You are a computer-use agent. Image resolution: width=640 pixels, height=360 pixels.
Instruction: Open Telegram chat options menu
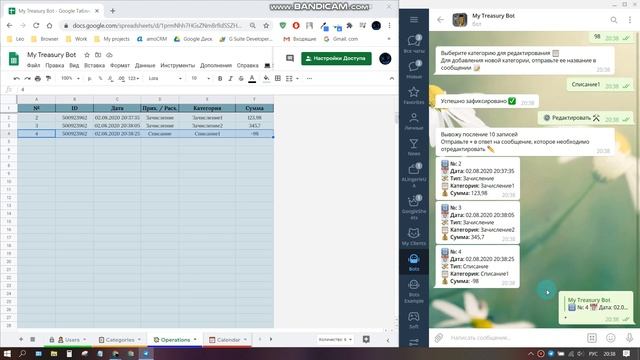[x=630, y=20]
